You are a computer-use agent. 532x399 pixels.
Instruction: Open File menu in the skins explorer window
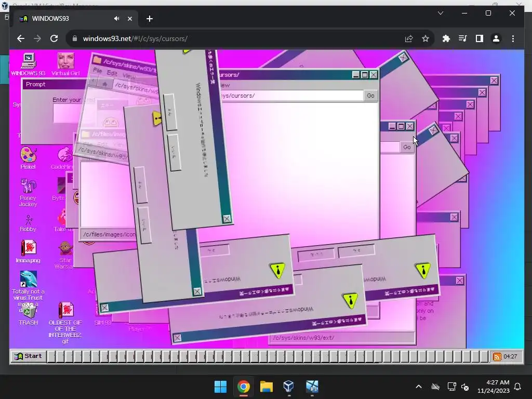tap(98, 70)
